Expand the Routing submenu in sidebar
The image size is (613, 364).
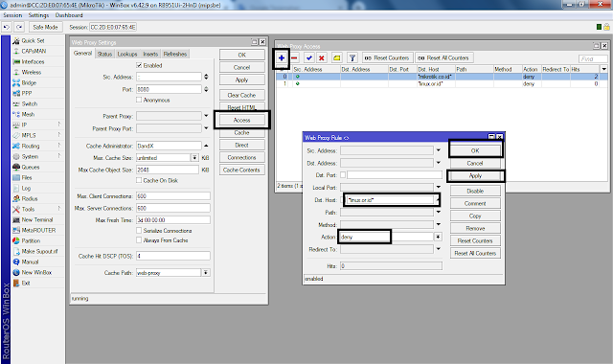(x=59, y=146)
